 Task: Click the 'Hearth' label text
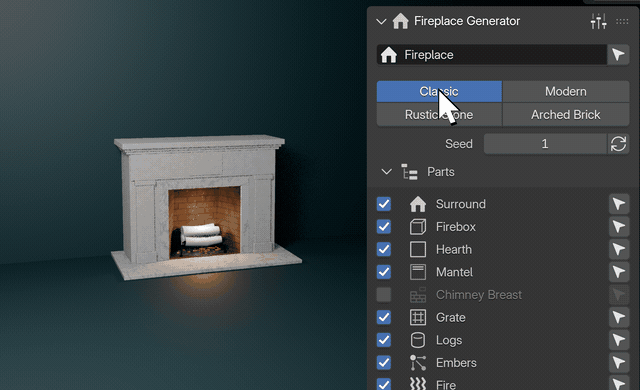point(454,249)
